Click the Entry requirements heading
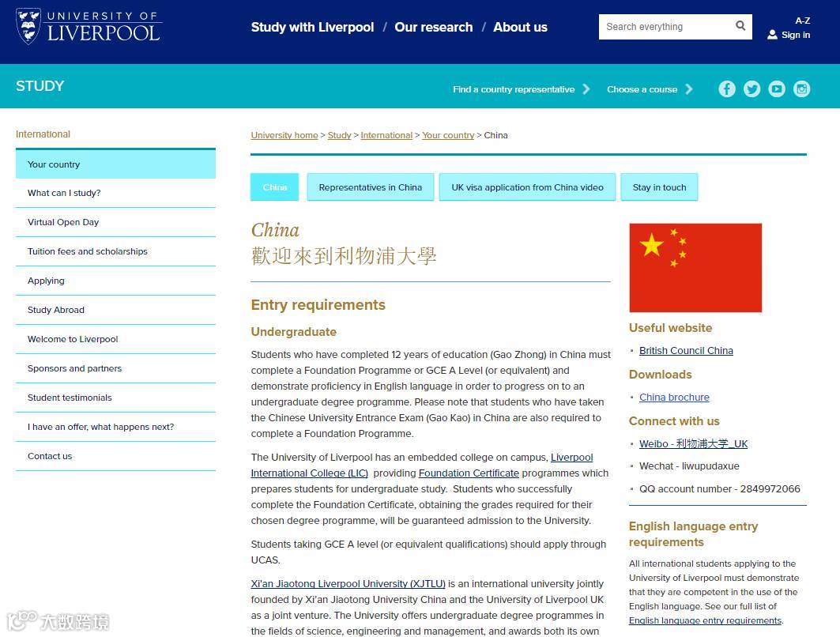 318,305
